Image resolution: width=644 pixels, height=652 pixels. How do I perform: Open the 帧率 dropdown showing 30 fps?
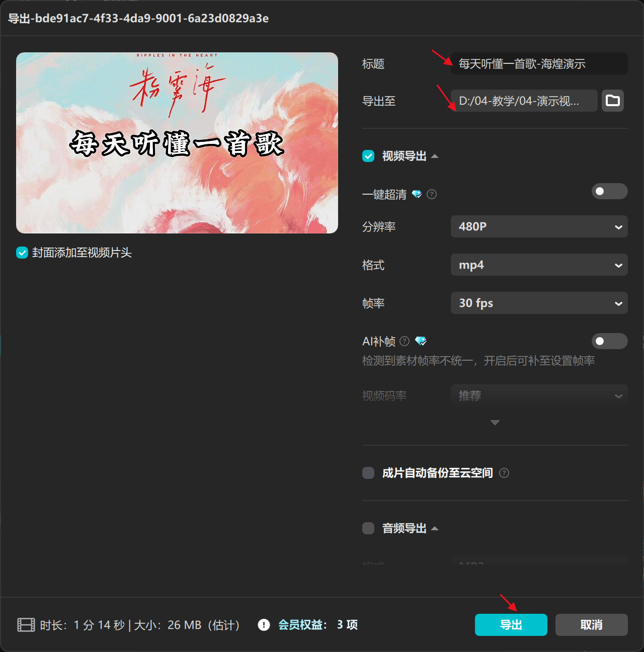click(539, 303)
